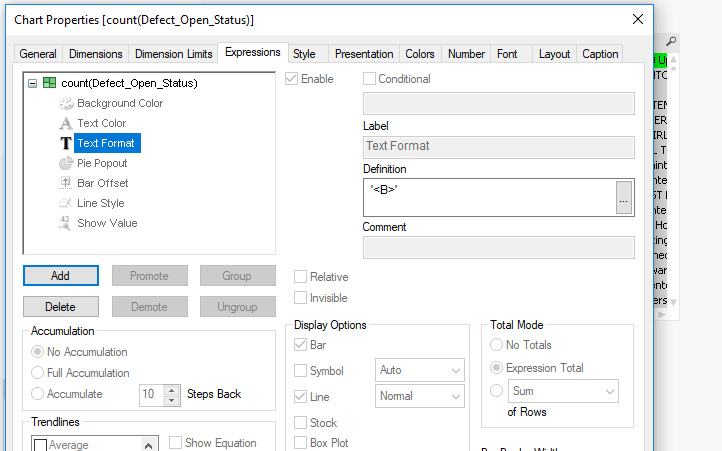722x451 pixels.
Task: Click the magnifier search icon behind the dialog
Action: click(x=671, y=41)
